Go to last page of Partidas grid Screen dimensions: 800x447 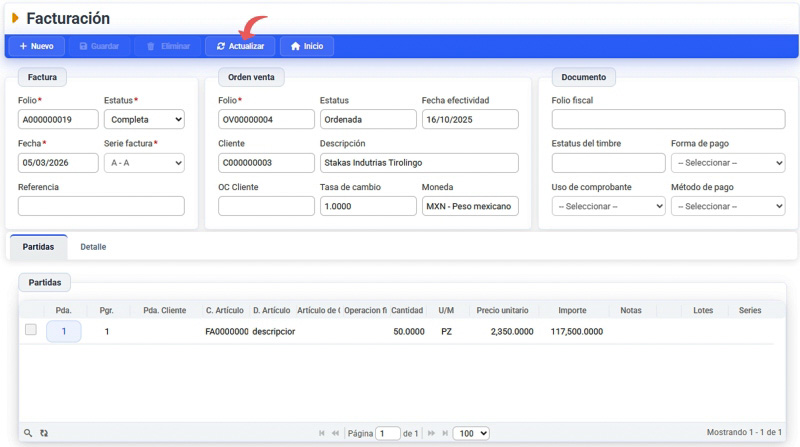click(445, 433)
